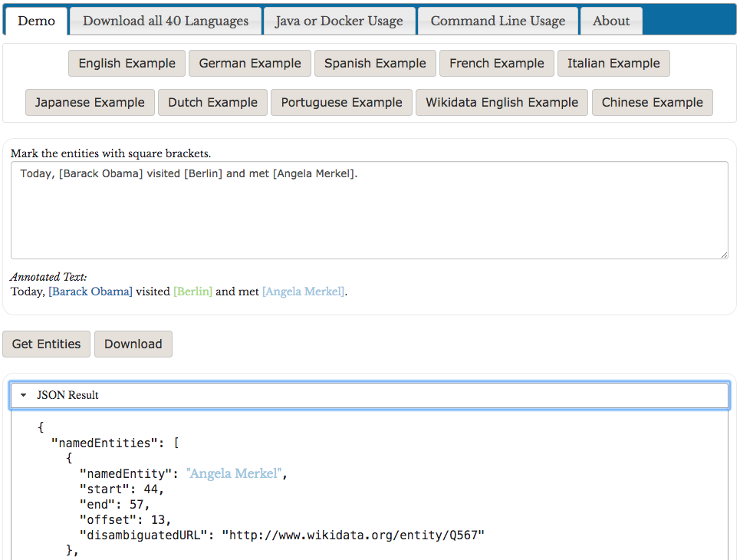
Task: Open the Command Line Usage tab
Action: click(x=498, y=21)
